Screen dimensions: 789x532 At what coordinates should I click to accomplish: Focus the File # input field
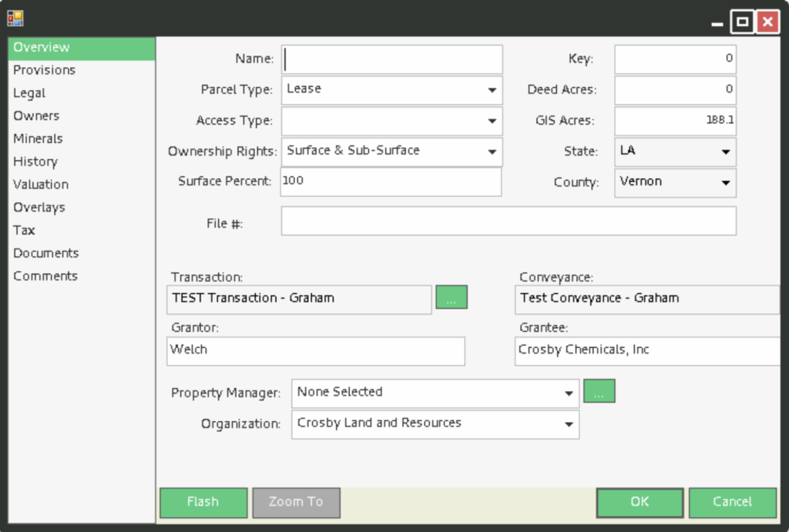click(509, 221)
